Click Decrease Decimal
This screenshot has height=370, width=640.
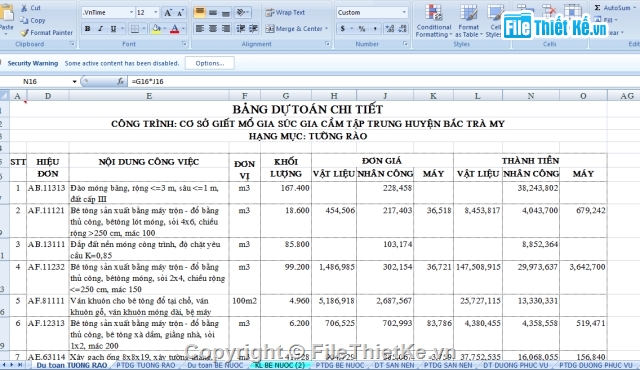coord(403,29)
